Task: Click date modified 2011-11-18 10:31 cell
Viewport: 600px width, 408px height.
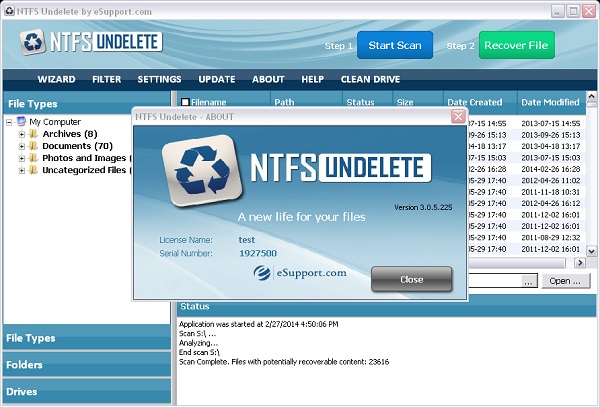Action: (x=551, y=192)
